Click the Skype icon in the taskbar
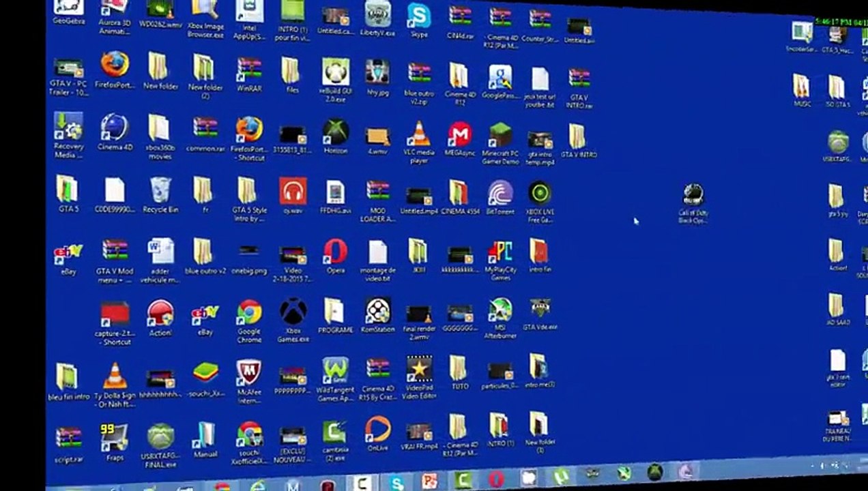 click(396, 483)
